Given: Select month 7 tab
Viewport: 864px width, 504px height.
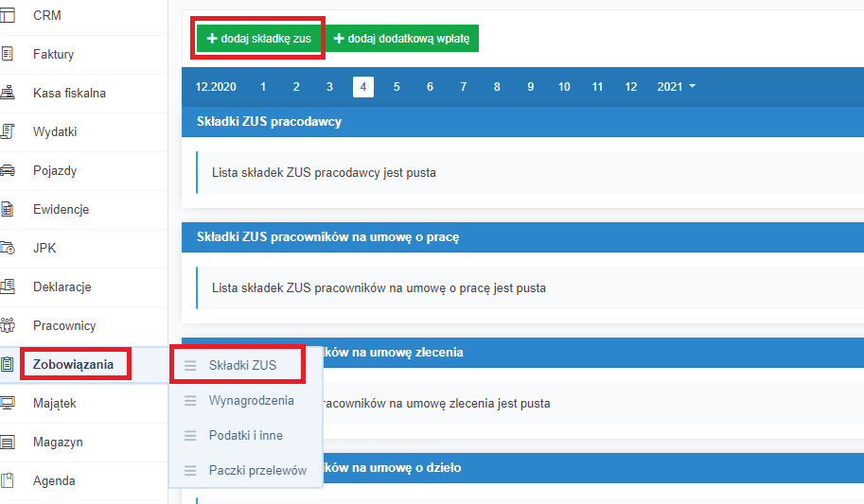Looking at the screenshot, I should tap(464, 87).
